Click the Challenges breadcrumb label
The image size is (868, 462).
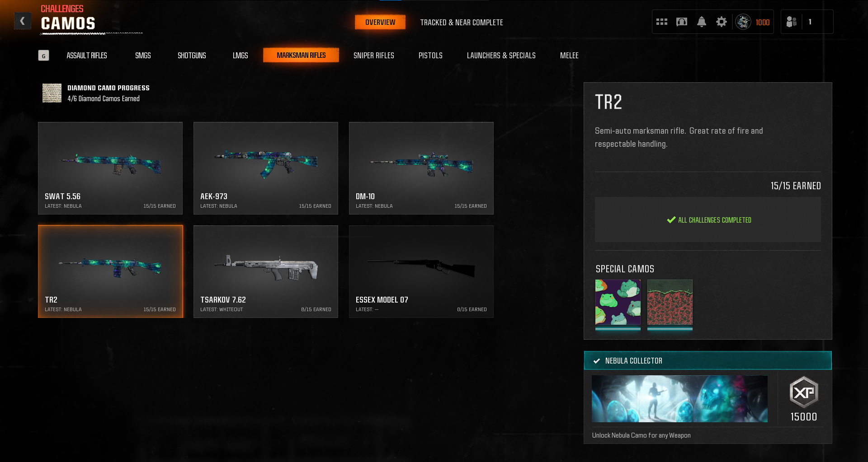62,9
